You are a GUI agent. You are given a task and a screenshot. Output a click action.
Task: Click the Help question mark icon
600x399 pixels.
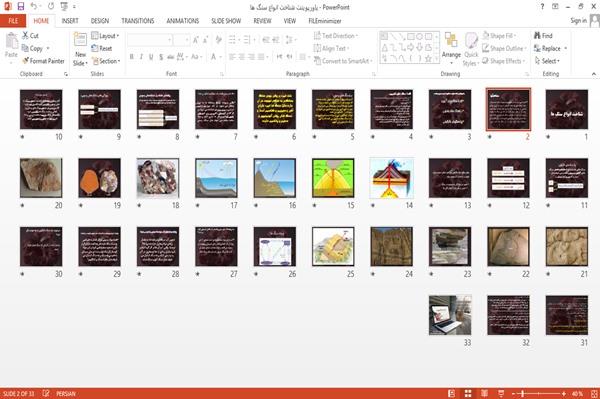[542, 7]
